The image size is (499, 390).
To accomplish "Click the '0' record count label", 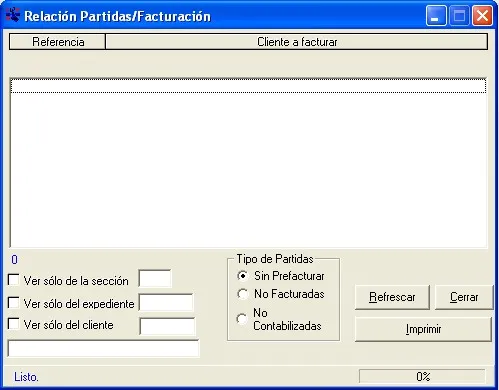I will tap(14, 260).
